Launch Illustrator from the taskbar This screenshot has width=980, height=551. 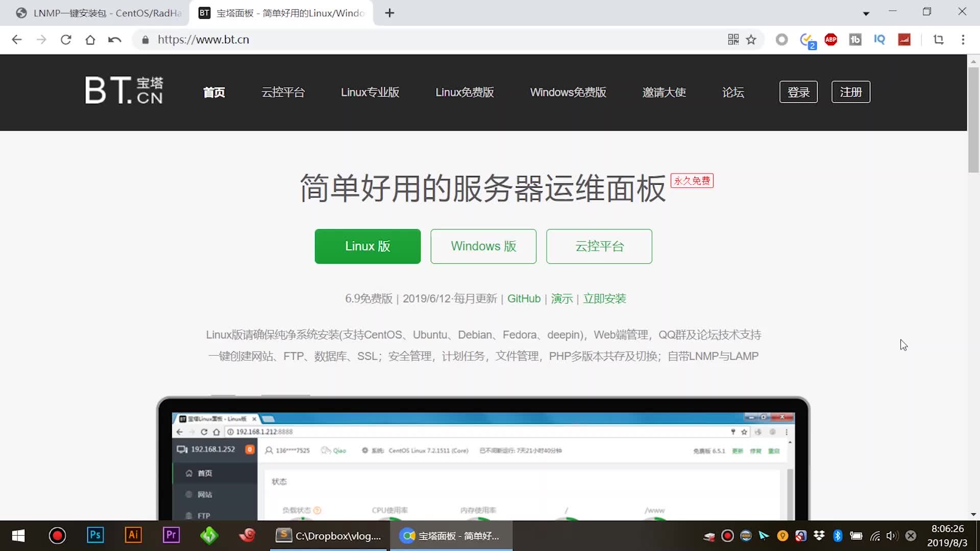pyautogui.click(x=133, y=535)
